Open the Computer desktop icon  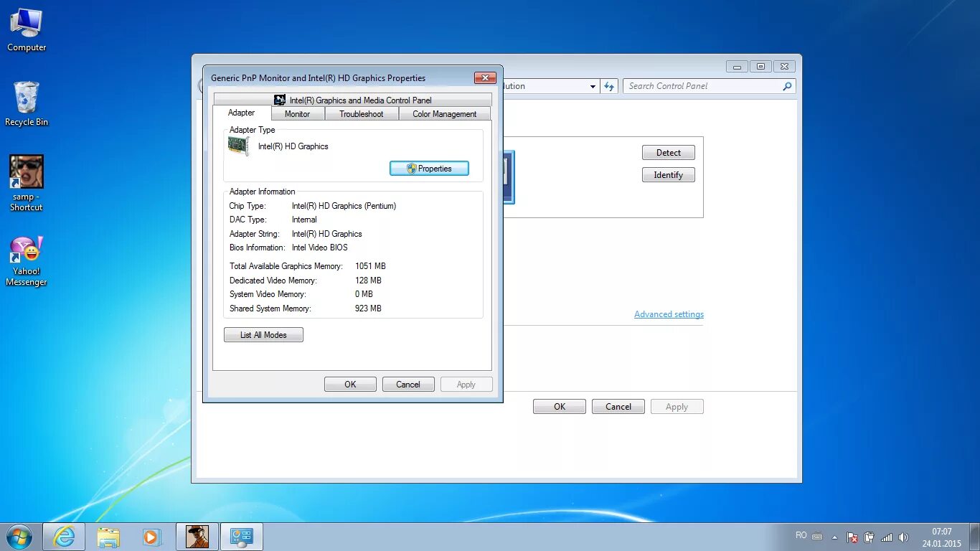pos(27,29)
